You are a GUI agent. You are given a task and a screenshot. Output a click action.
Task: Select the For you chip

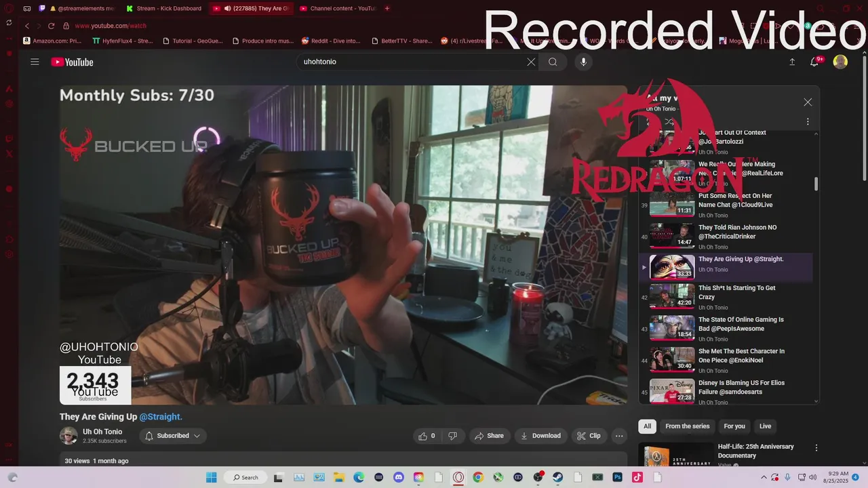pos(734,426)
